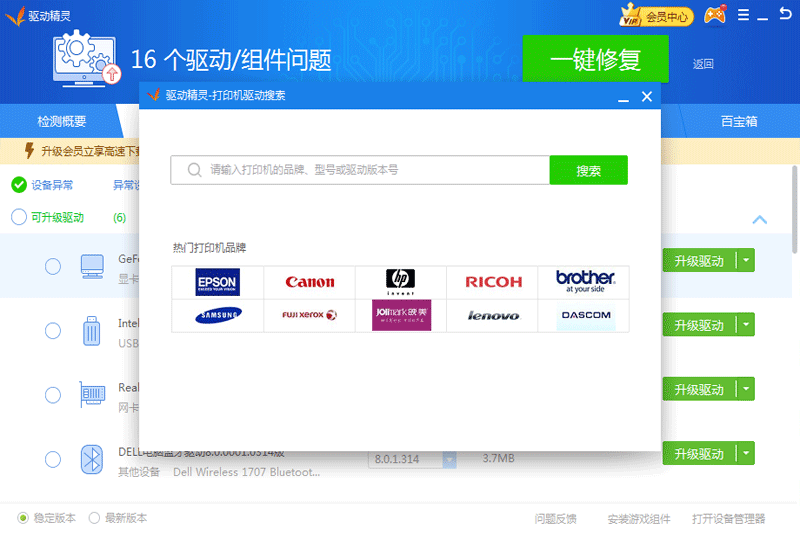Screen dimensions: 800x533
Task: Open the 打开设备管理器 link
Action: tap(729, 519)
